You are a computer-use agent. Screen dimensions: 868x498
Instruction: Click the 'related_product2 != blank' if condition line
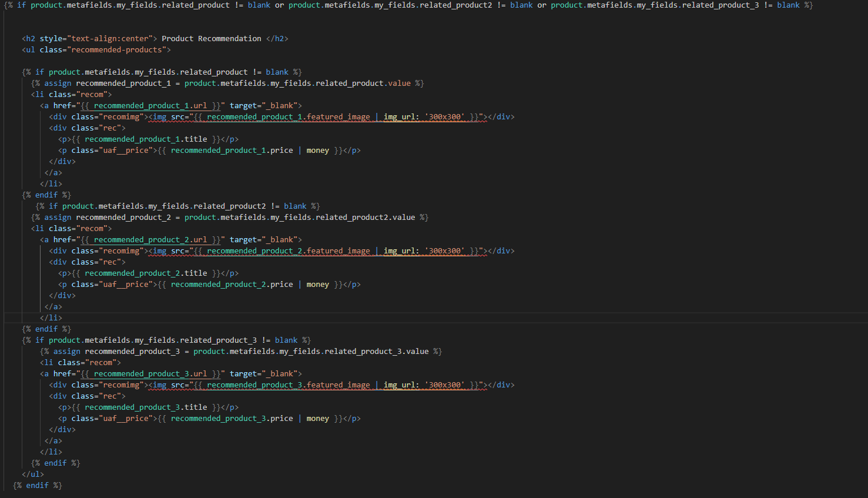pos(177,206)
